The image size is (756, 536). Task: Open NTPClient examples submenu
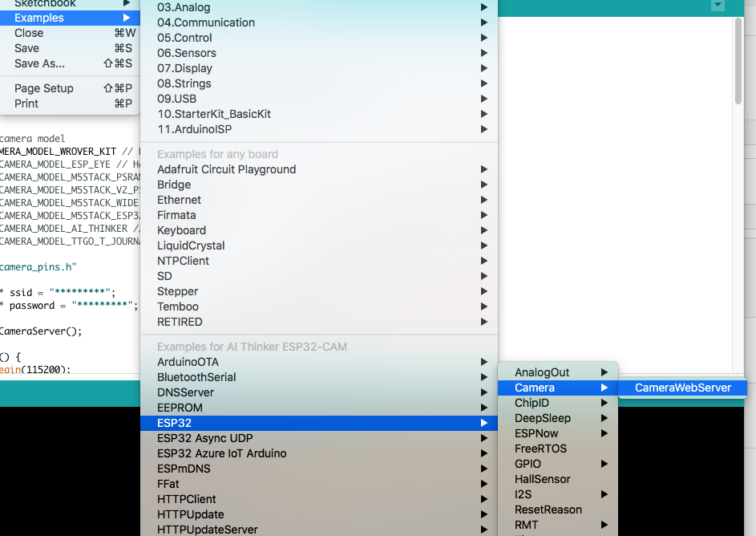tap(319, 261)
